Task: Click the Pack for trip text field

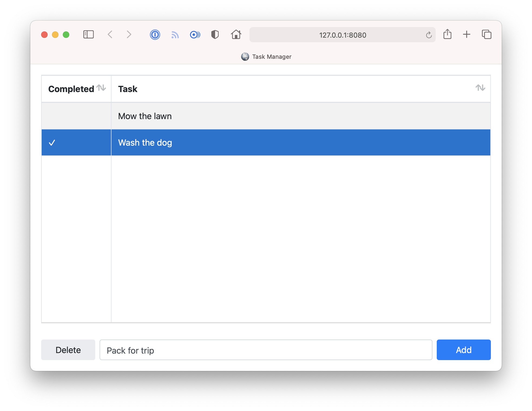Action: [266, 350]
